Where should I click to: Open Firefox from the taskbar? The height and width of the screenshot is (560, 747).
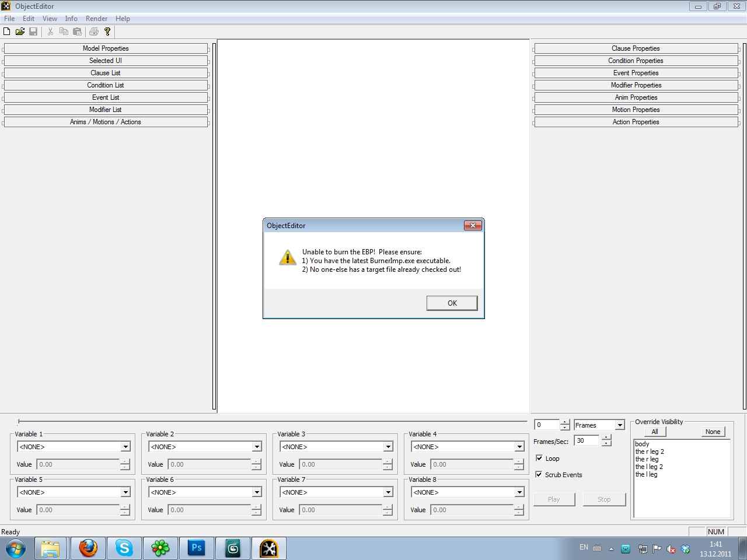coord(88,548)
